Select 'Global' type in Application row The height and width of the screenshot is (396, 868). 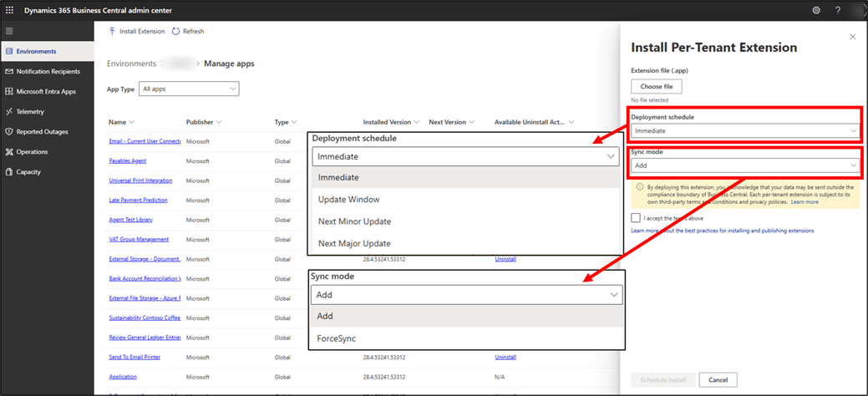(282, 377)
